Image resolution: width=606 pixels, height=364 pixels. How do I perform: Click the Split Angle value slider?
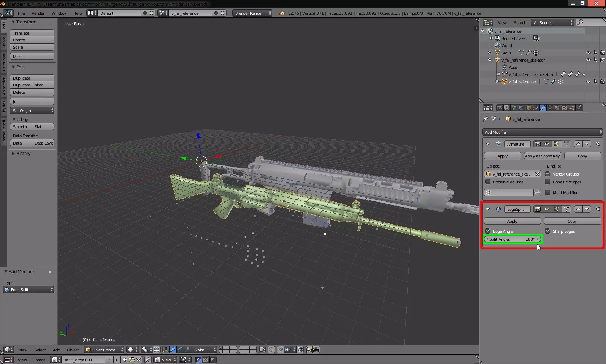pyautogui.click(x=512, y=239)
